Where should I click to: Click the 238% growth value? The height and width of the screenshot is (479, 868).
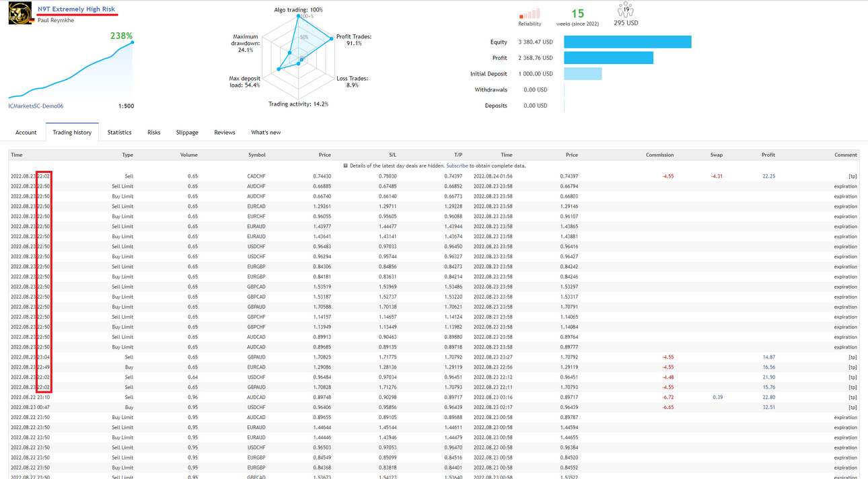tap(121, 36)
